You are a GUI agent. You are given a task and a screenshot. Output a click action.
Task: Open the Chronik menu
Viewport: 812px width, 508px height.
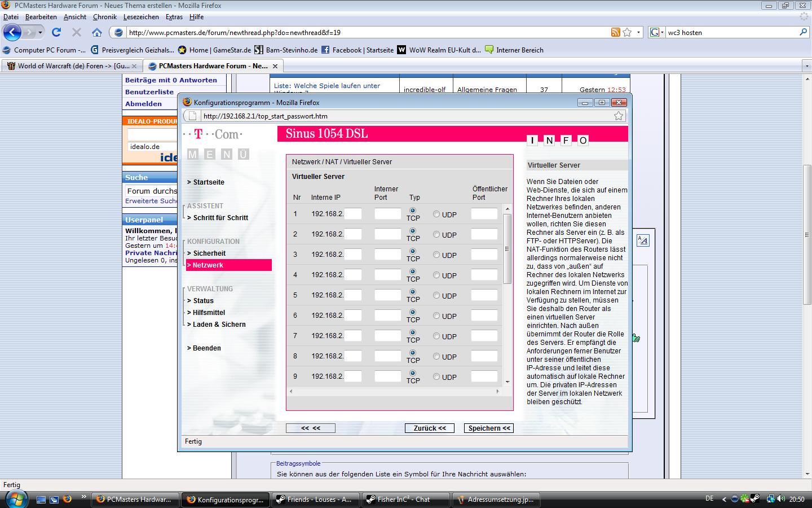pyautogui.click(x=105, y=17)
